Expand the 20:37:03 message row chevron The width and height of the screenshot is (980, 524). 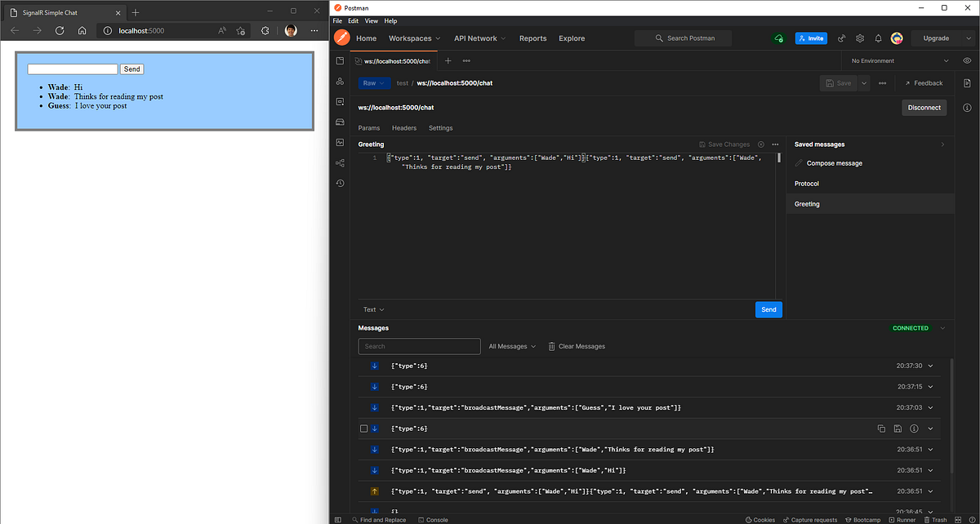(930, 407)
